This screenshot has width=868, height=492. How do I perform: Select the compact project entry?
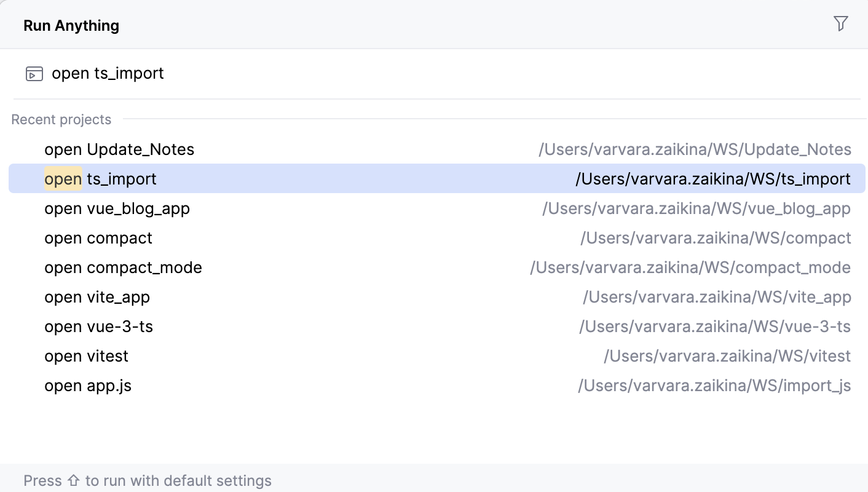click(98, 238)
